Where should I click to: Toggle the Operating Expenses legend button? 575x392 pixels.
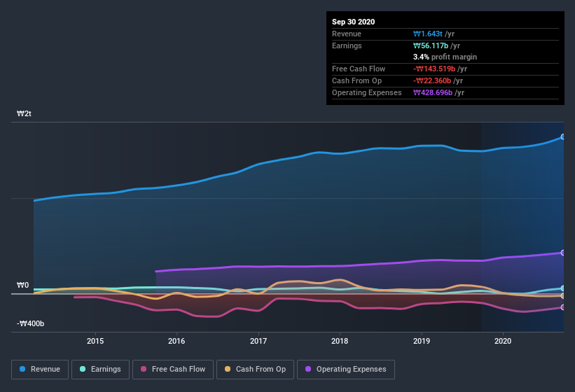click(x=346, y=370)
